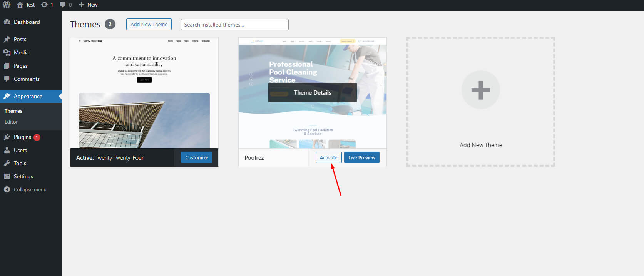Click the plus New icon in admin bar
Viewport: 644px width, 276px height.
81,5
